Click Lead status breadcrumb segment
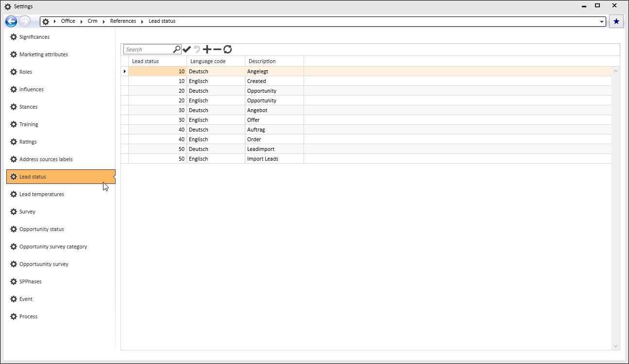This screenshot has width=629, height=364. pyautogui.click(x=162, y=21)
